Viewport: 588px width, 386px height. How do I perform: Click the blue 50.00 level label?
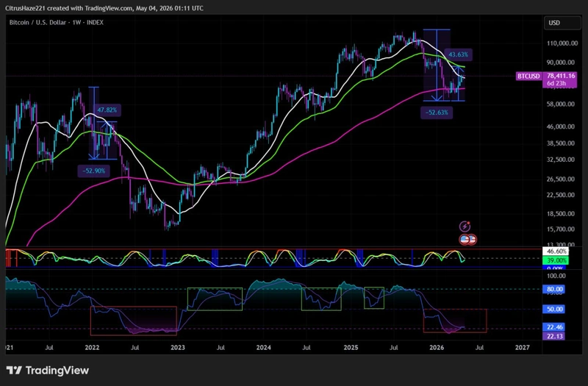[554, 309]
